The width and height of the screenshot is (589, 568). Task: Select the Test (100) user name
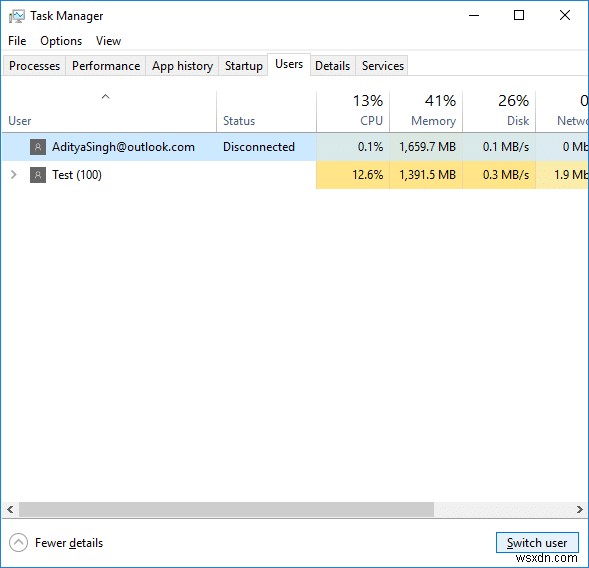pyautogui.click(x=77, y=175)
